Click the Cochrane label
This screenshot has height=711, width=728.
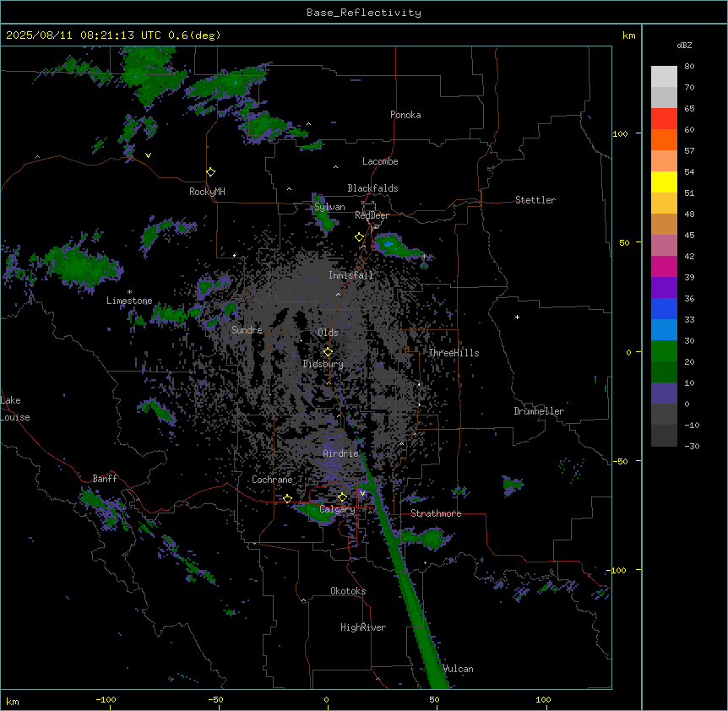(x=272, y=480)
